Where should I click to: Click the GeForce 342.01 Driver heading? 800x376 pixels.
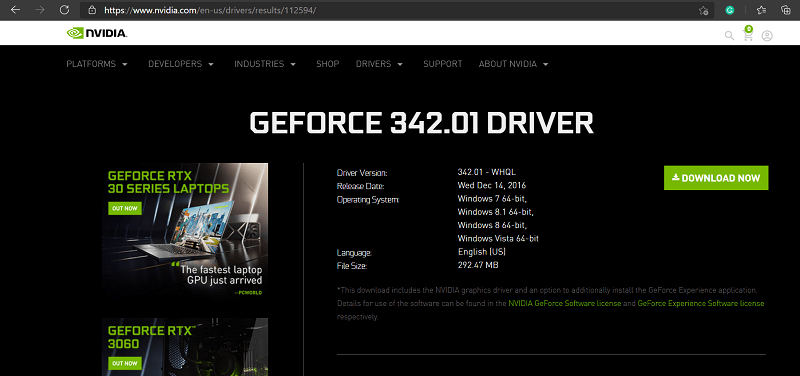coord(421,123)
